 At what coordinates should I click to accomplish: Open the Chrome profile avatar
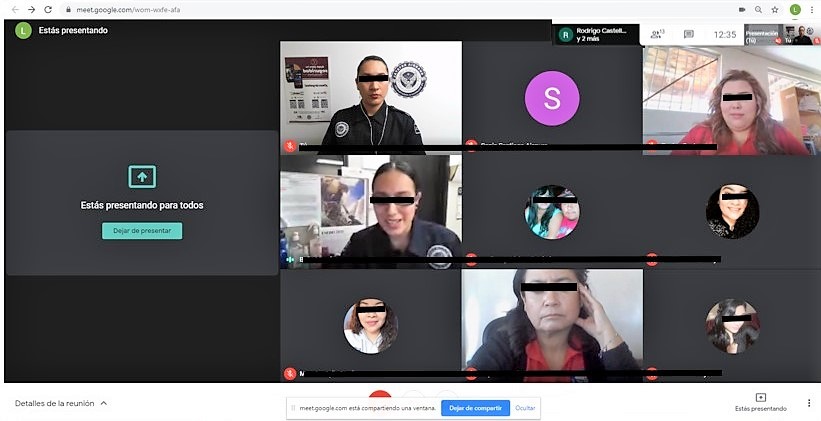click(x=795, y=9)
